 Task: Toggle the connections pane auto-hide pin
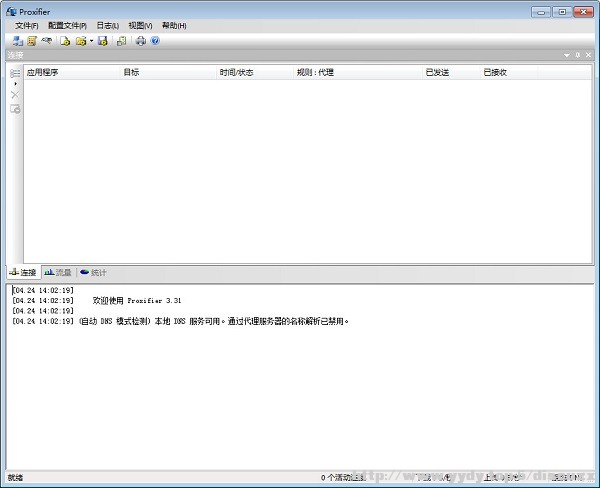pyautogui.click(x=578, y=55)
